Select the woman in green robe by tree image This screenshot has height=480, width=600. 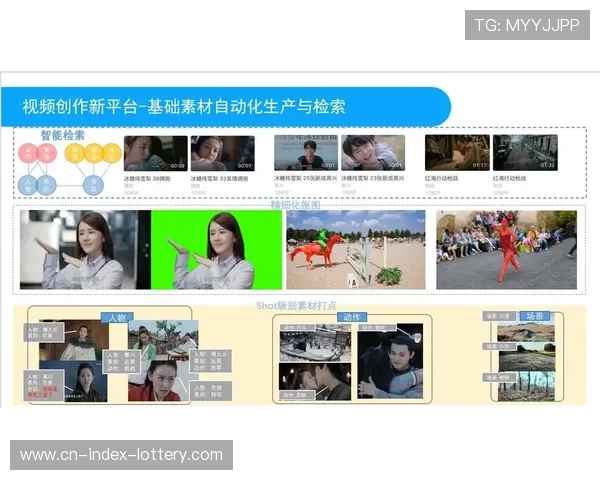(x=163, y=340)
